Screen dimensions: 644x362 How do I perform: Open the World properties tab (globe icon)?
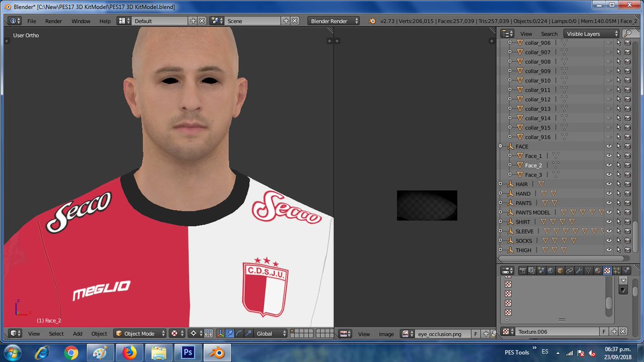pyautogui.click(x=551, y=270)
